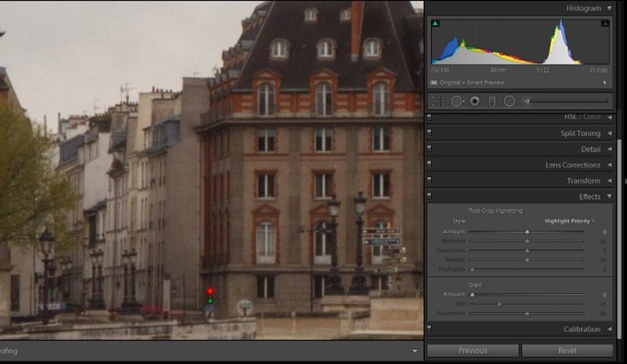Select the Crop Overlay tool
The height and width of the screenshot is (364, 627).
438,101
